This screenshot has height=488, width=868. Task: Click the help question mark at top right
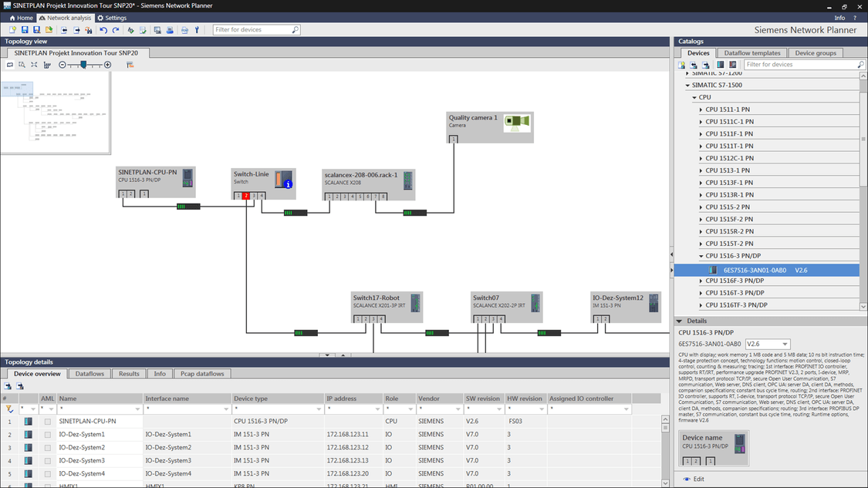(x=855, y=18)
